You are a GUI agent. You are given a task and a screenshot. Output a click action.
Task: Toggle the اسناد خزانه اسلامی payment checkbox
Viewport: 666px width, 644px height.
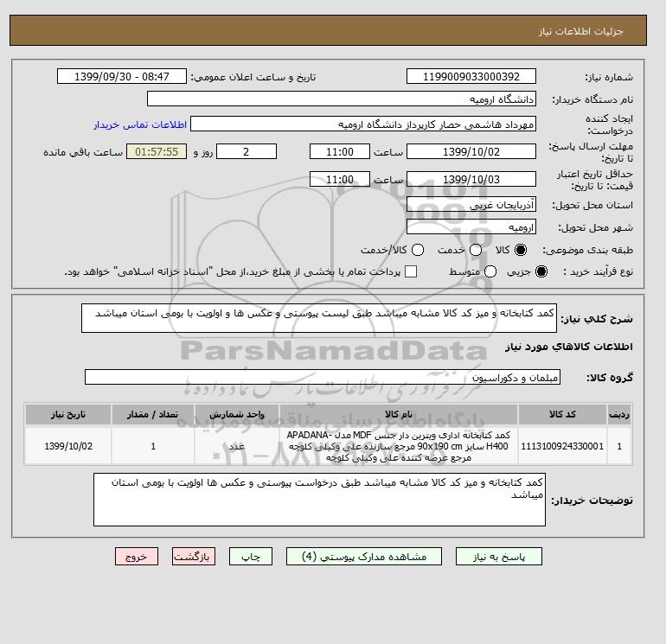[411, 271]
